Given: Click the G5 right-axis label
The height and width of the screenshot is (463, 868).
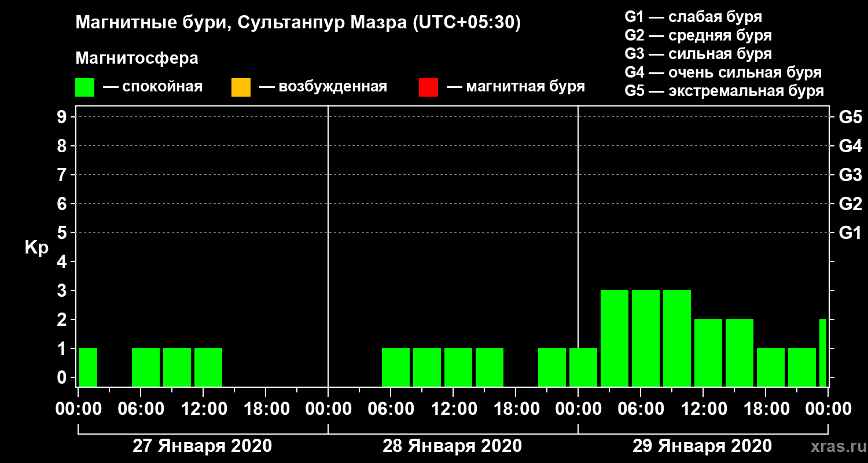Looking at the screenshot, I should coord(850,117).
